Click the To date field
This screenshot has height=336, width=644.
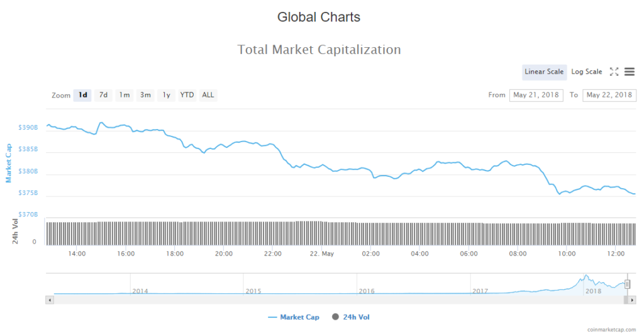(x=609, y=95)
